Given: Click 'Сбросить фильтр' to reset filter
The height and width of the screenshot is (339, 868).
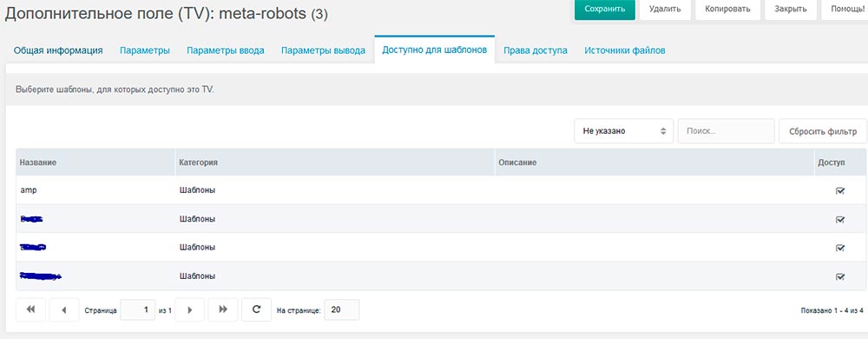Looking at the screenshot, I should coord(823,131).
